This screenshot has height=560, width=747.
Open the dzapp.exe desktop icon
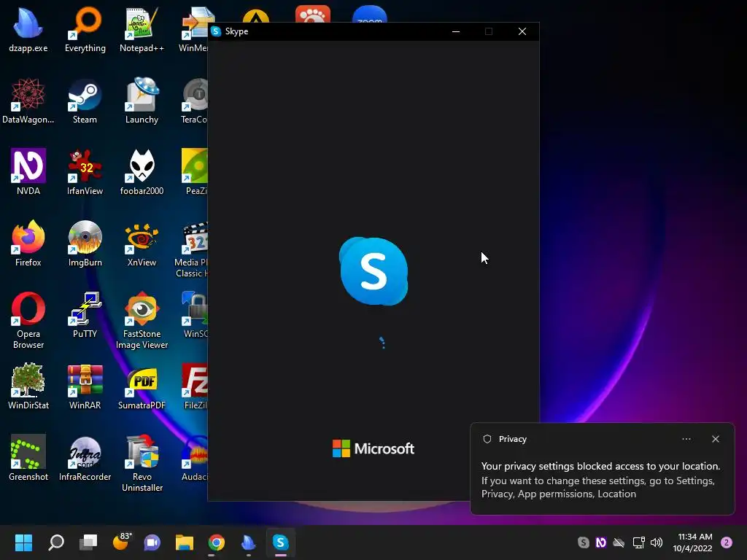click(28, 29)
